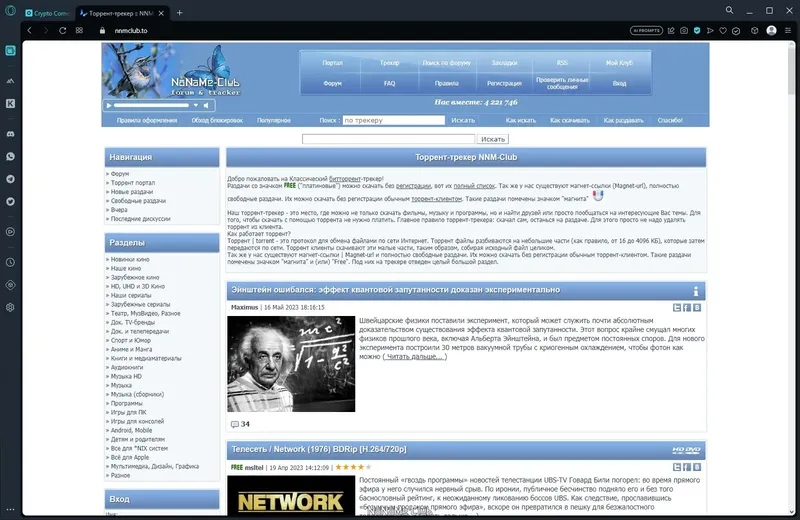
Task: Click the extensions cube icon in sidebar
Action: click(10, 285)
